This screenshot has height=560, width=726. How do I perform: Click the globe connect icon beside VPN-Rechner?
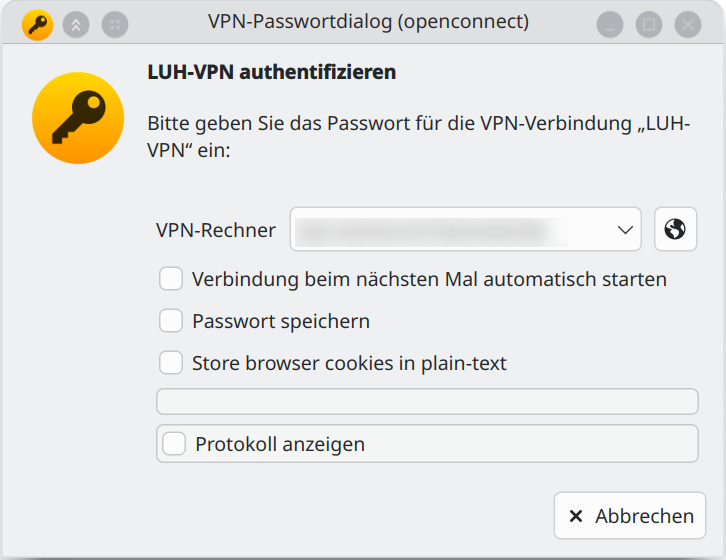tap(675, 230)
